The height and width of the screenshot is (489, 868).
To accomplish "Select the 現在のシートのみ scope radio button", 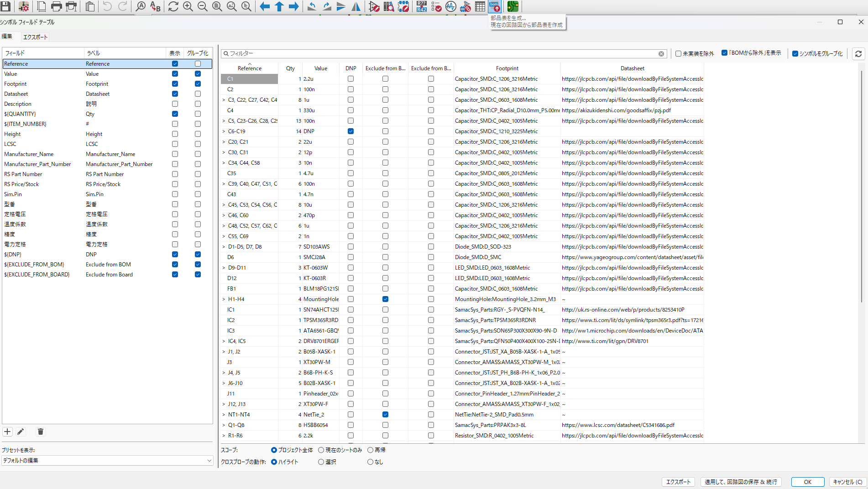I will (321, 450).
